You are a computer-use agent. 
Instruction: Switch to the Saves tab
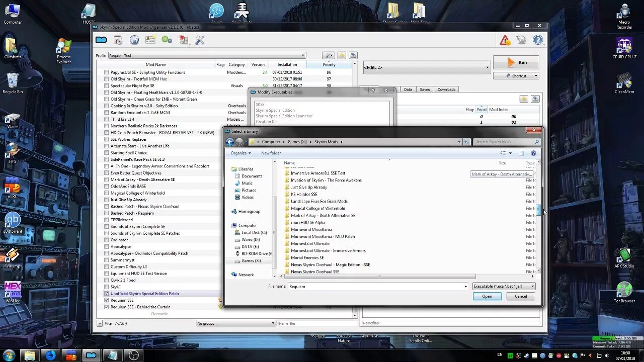pos(425,89)
